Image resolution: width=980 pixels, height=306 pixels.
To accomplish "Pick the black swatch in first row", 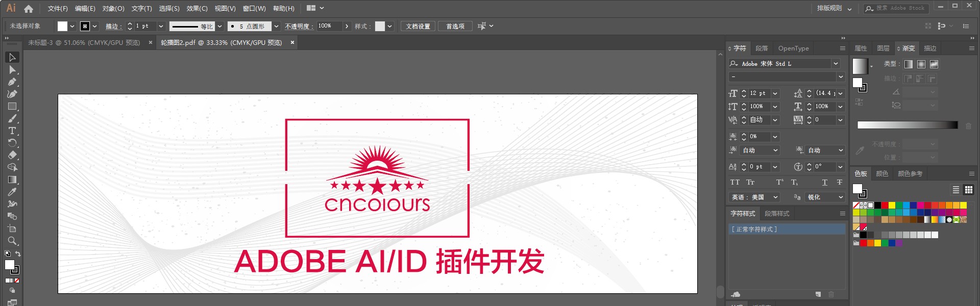I will [877, 206].
